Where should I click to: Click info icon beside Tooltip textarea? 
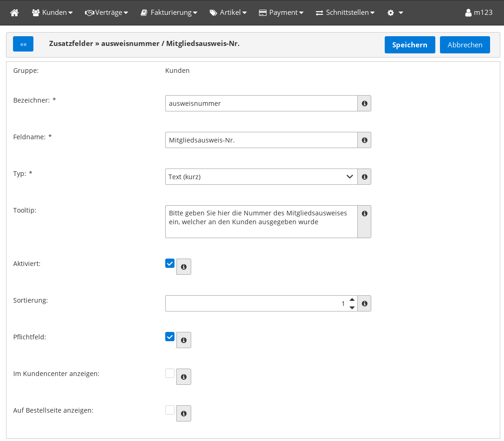pyautogui.click(x=364, y=214)
